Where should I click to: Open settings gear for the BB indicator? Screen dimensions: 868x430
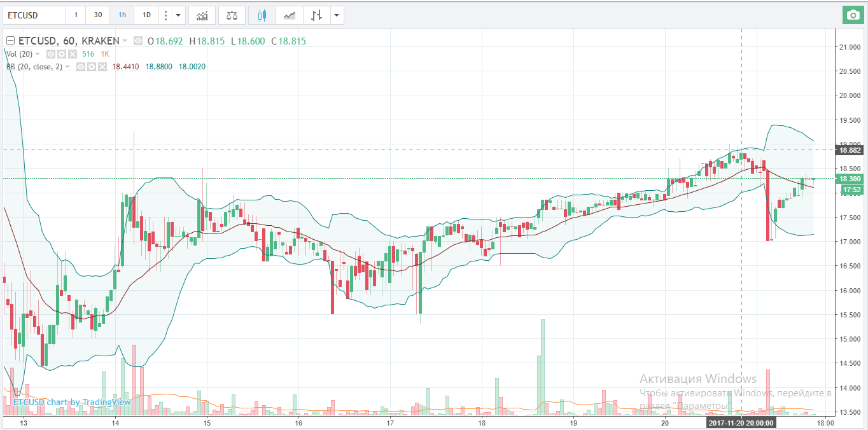click(92, 67)
